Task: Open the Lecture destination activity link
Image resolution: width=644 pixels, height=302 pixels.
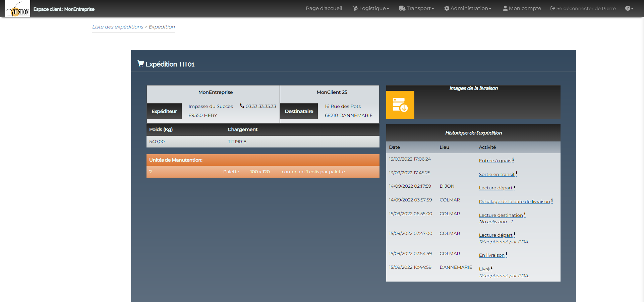Action: click(501, 216)
